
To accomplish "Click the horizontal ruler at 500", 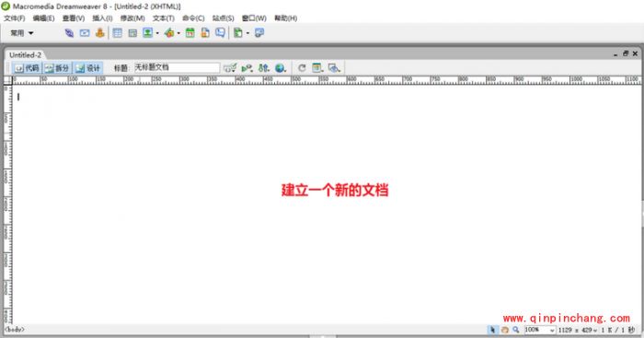I will (x=295, y=79).
